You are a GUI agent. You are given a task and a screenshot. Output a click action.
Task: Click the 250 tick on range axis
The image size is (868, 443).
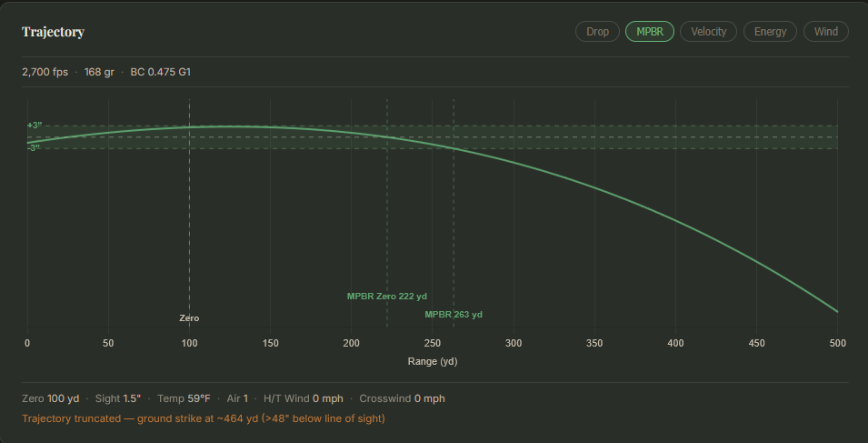click(433, 343)
